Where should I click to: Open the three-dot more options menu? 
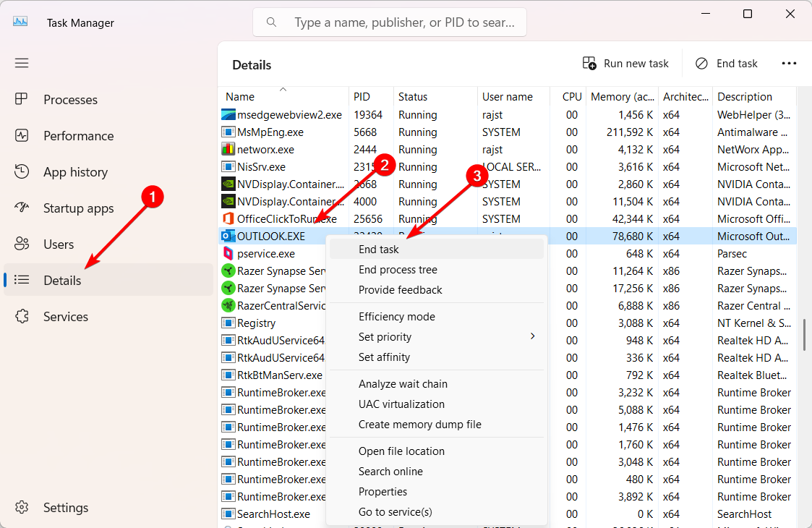[x=789, y=63]
